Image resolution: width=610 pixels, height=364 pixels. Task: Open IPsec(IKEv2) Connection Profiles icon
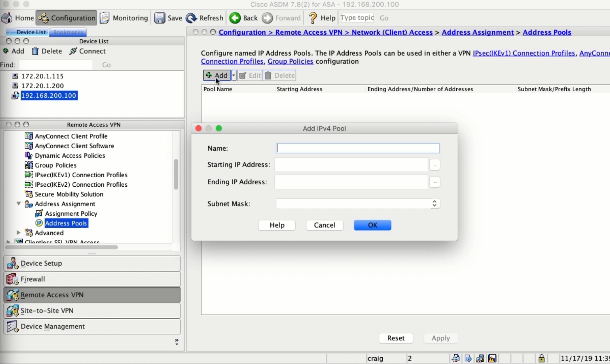click(29, 185)
